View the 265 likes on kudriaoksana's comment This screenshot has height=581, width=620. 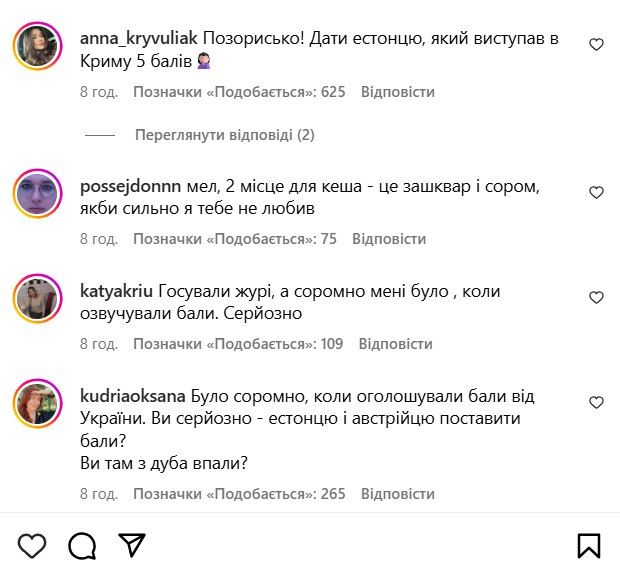coord(239,494)
